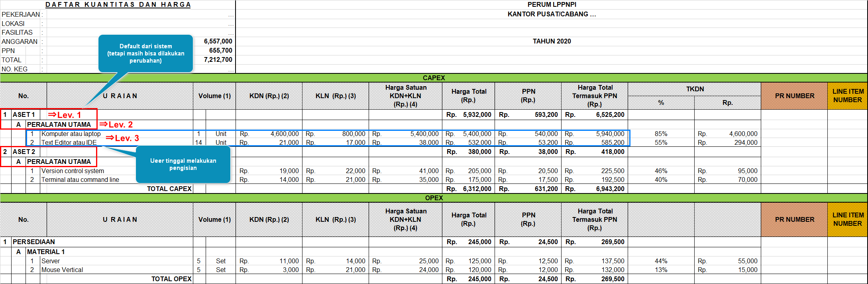The image size is (868, 284).
Task: Click Komputer row 'Unit' cell
Action: pyautogui.click(x=221, y=134)
